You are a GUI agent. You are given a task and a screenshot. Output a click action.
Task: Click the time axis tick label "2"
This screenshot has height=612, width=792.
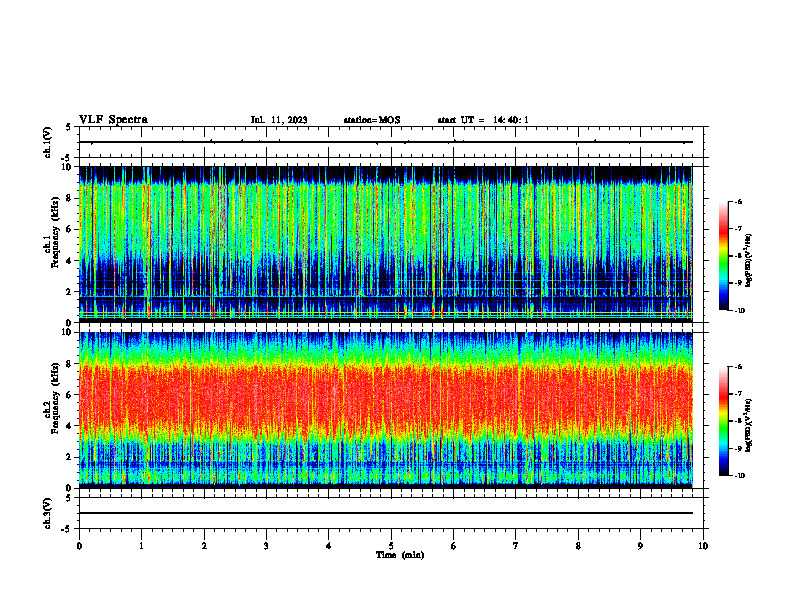point(204,546)
